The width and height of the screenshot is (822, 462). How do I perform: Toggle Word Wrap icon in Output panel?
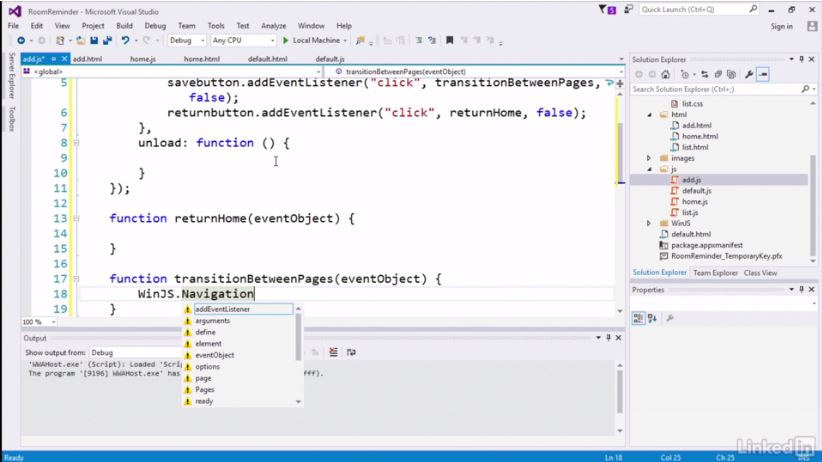pyautogui.click(x=351, y=352)
